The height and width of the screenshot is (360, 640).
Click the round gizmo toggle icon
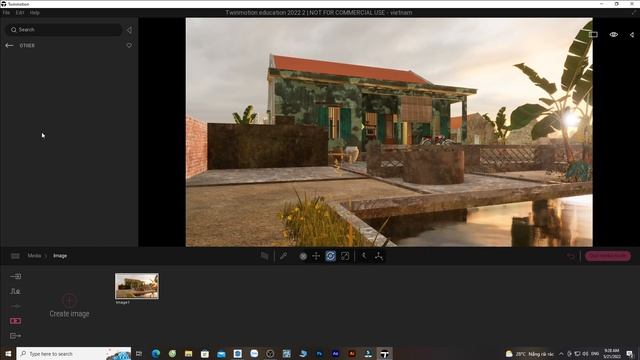pos(303,256)
